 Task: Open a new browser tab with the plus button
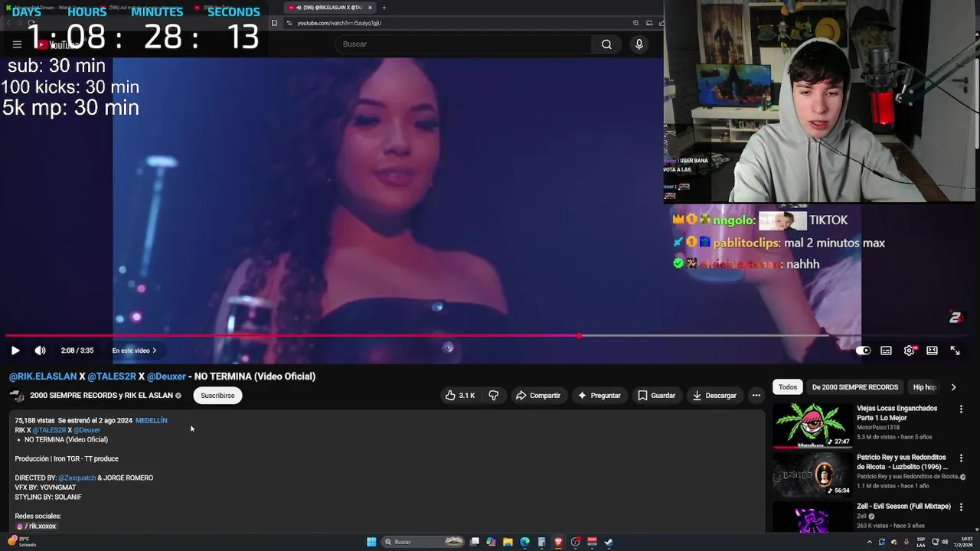coord(384,8)
